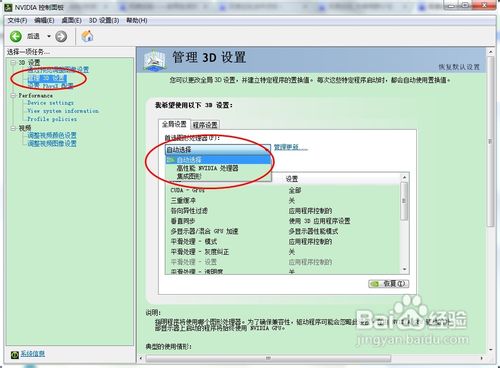500x368 pixels.
Task: Click the NVIDIA logo in title bar
Action: pyautogui.click(x=8, y=7)
